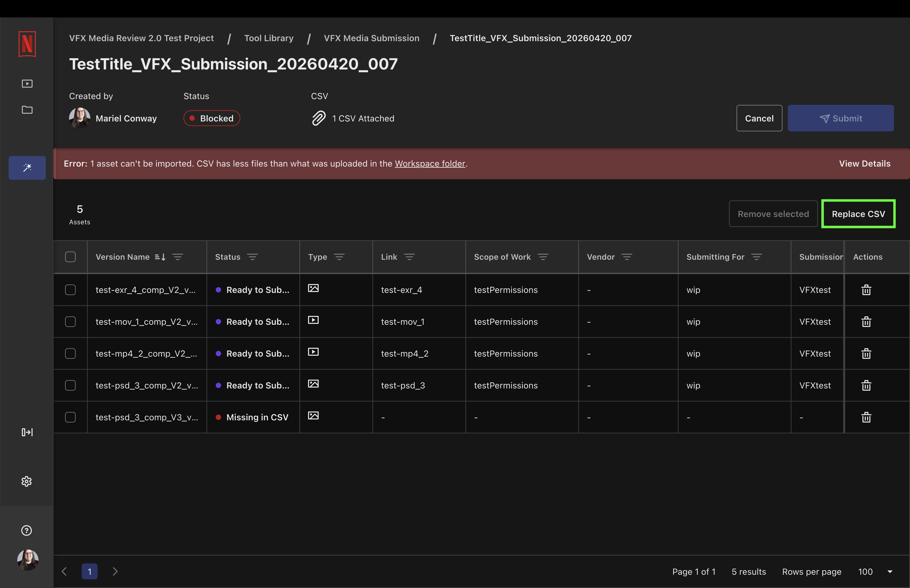The height and width of the screenshot is (588, 910).
Task: Open the Version Name column filter
Action: tap(177, 257)
